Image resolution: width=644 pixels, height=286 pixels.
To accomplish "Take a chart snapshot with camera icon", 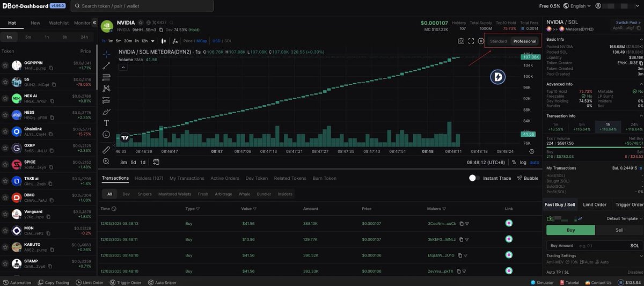I will [x=461, y=41].
